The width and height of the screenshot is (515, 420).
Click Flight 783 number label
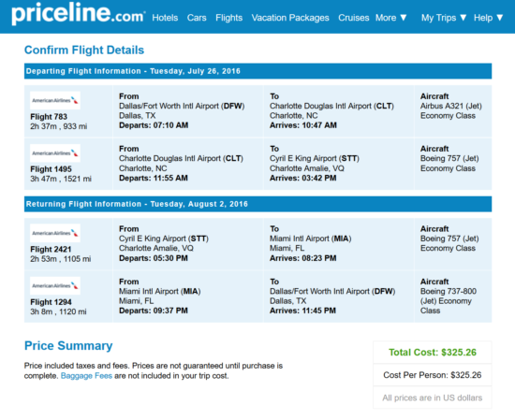49,117
